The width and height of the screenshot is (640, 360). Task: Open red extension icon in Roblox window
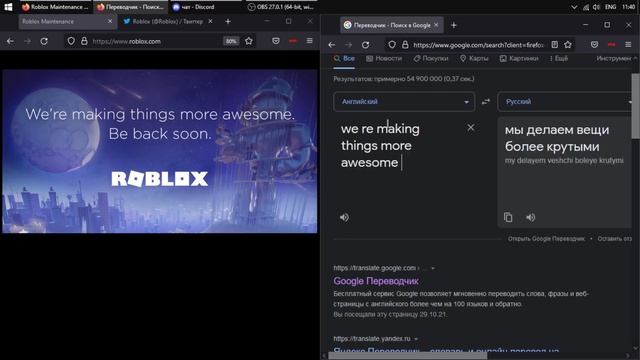pyautogui.click(x=293, y=41)
